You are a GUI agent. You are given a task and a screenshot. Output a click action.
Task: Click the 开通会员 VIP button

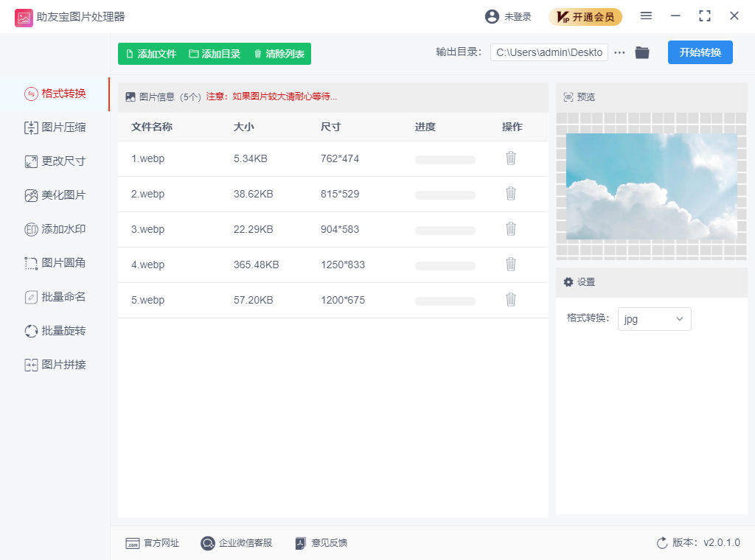tap(585, 17)
